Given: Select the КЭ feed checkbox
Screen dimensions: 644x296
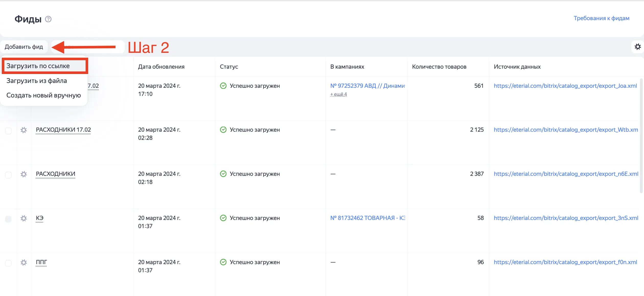Looking at the screenshot, I should tap(8, 219).
